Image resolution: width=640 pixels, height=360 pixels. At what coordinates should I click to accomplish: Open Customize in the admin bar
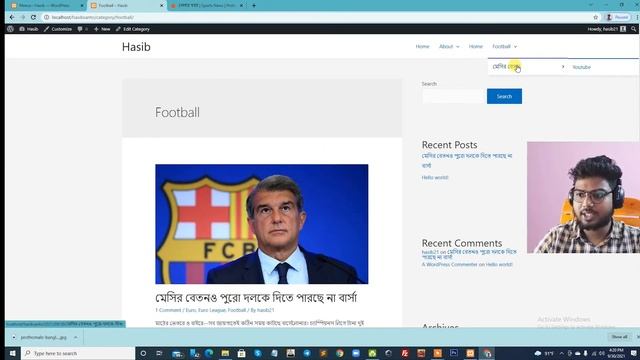(x=58, y=29)
